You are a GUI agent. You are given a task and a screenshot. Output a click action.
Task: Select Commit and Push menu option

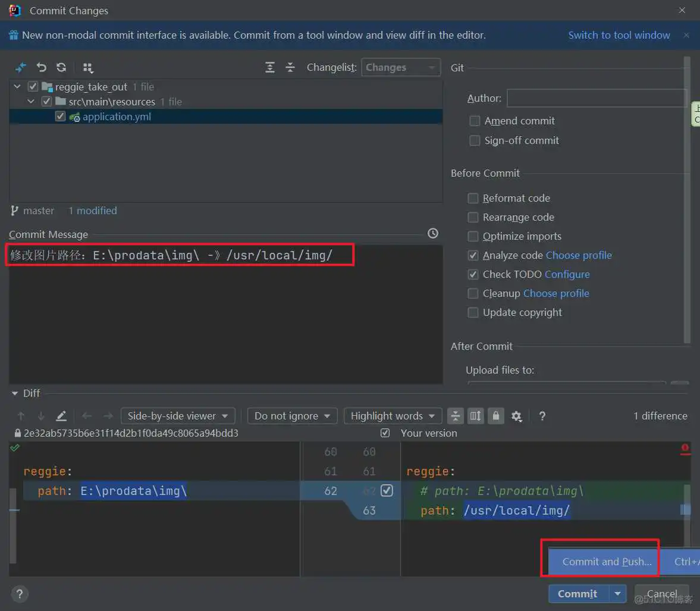[x=607, y=562]
